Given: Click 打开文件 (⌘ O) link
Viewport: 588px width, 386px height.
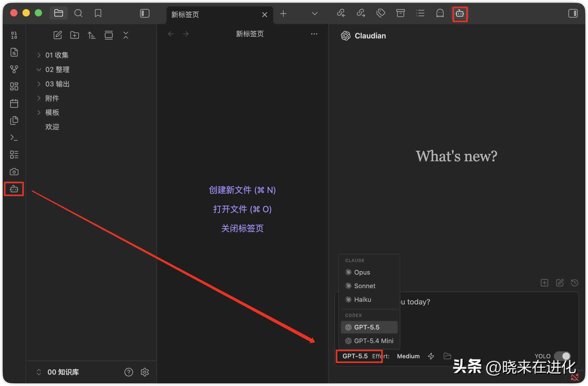Looking at the screenshot, I should pyautogui.click(x=242, y=209).
